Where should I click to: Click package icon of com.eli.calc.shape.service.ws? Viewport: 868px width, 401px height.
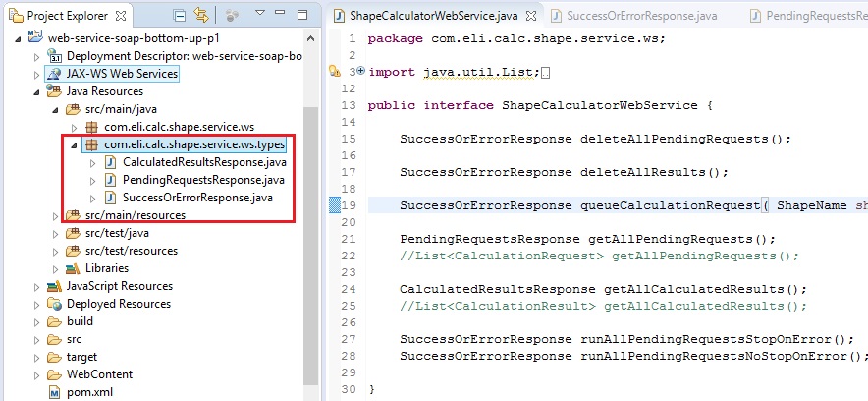click(x=92, y=128)
